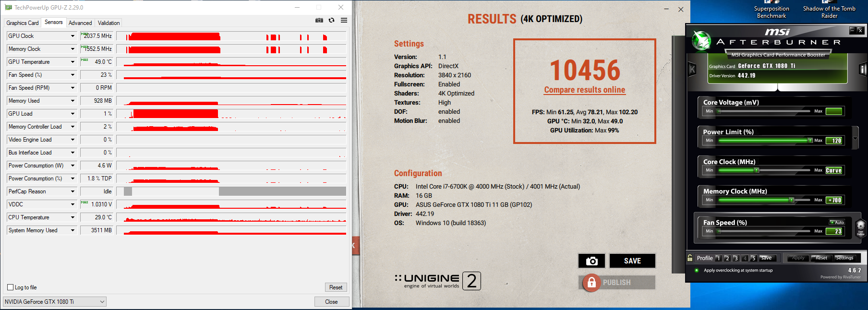Expand the PerfCap Reason sensor dropdown
Viewport: 868px width, 310px height.
point(73,191)
